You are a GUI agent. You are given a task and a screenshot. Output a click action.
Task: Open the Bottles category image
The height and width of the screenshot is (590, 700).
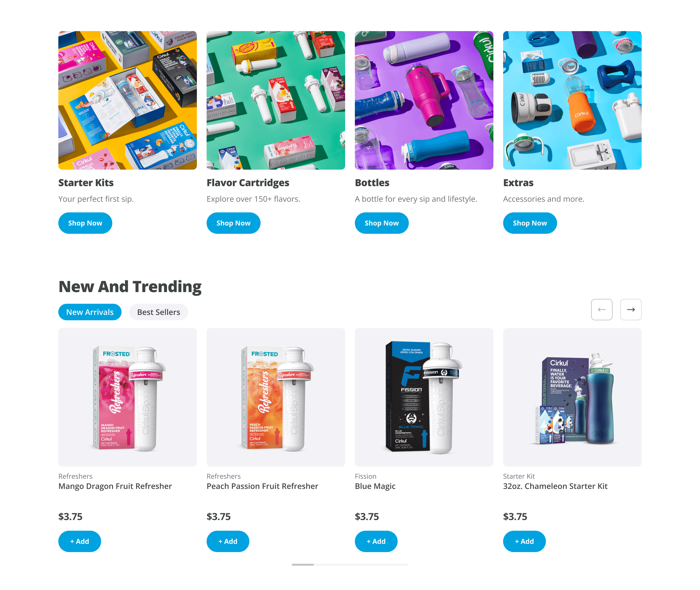424,100
